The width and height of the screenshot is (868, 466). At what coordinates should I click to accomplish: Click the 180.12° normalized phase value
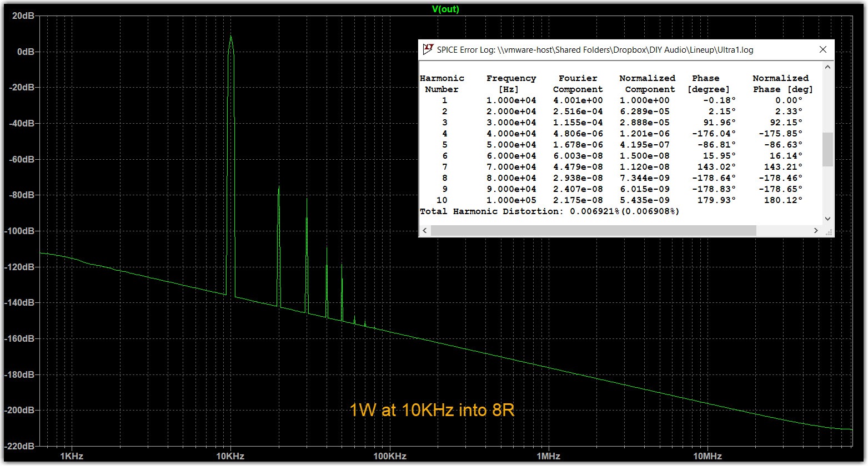click(x=783, y=200)
